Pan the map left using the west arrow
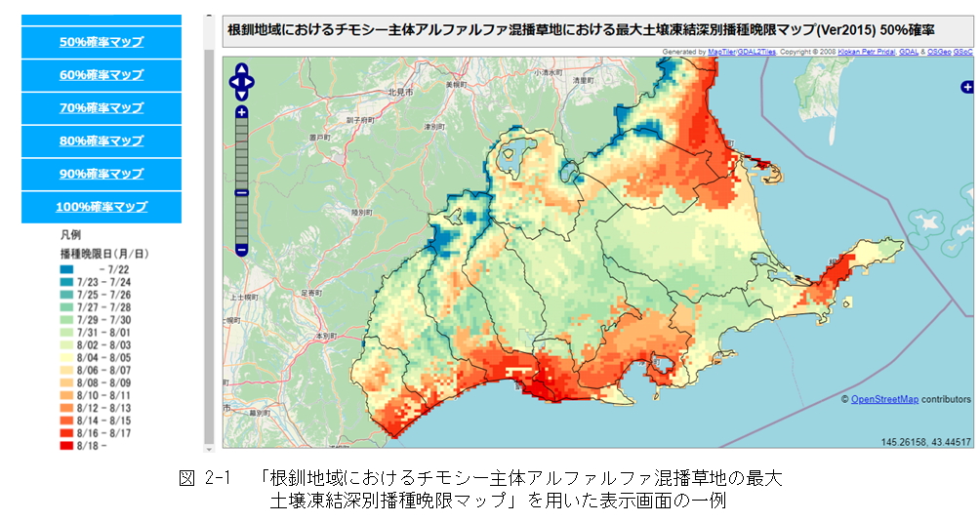This screenshot has height=522, width=980. click(x=233, y=84)
